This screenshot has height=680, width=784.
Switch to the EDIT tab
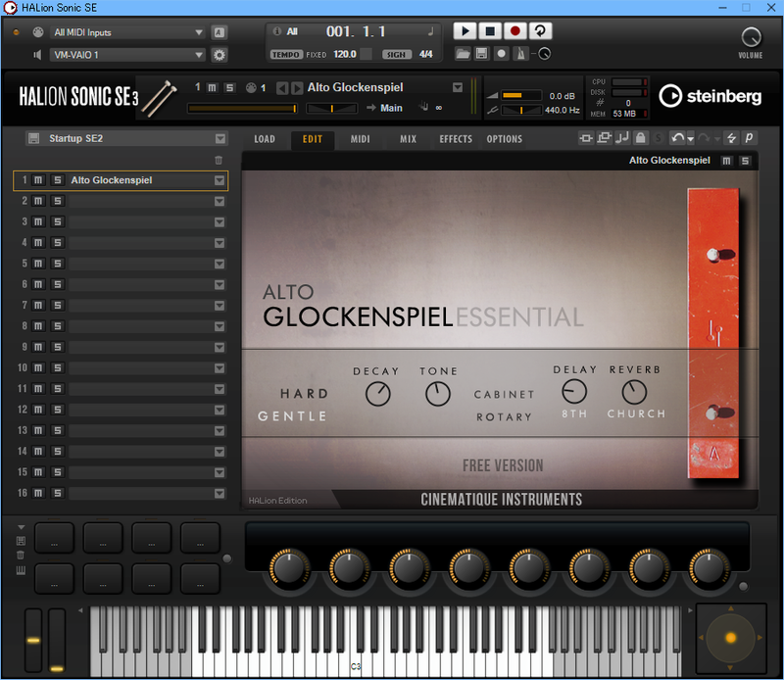pyautogui.click(x=313, y=139)
